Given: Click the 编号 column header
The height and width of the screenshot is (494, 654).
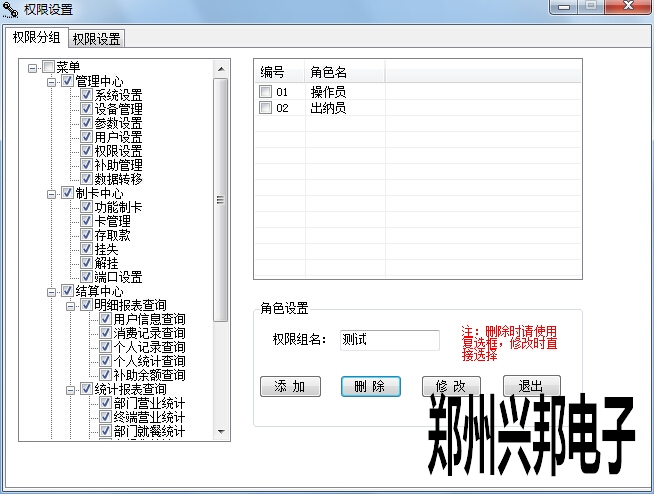Looking at the screenshot, I should point(279,72).
